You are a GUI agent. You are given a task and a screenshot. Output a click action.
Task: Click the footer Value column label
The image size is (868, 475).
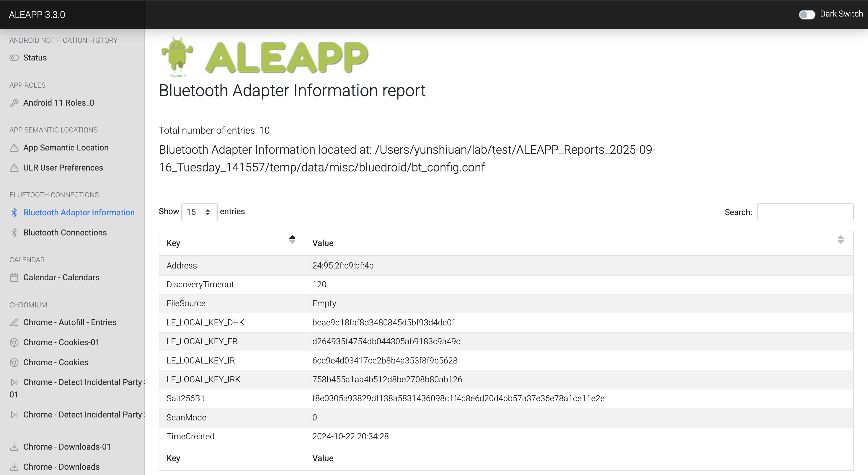pos(322,458)
